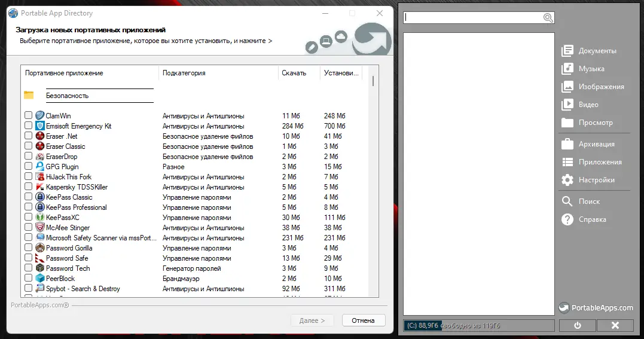
Task: Click the app list vertical scrollbar thumb
Action: pyautogui.click(x=373, y=81)
